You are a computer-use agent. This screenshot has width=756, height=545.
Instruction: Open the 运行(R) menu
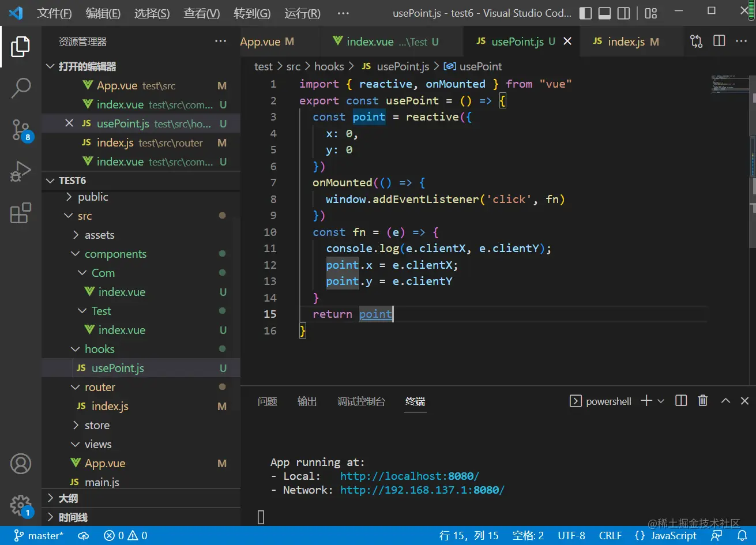pos(302,13)
